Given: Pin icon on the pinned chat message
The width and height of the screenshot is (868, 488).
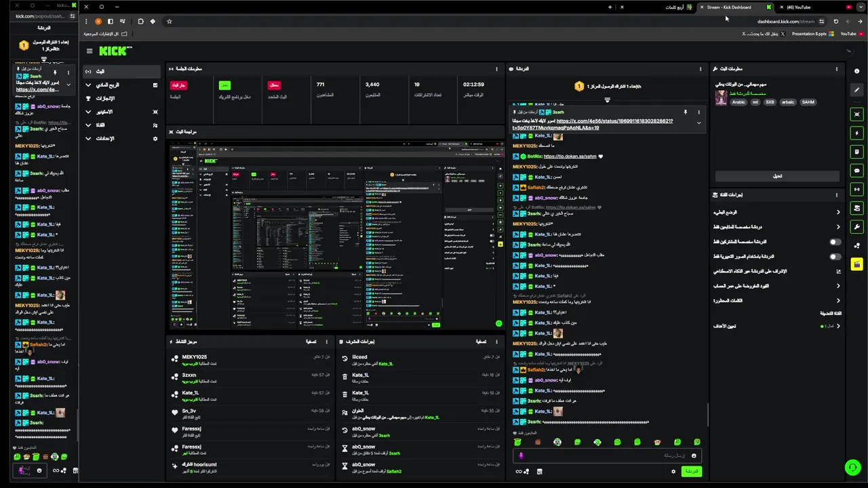Looking at the screenshot, I should (x=685, y=112).
